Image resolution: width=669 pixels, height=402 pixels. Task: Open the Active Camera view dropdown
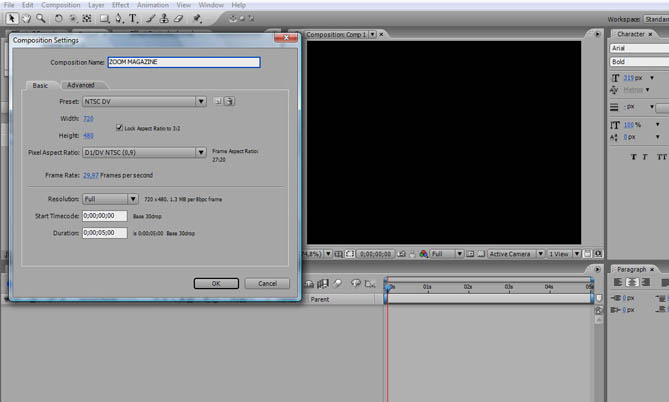tap(516, 254)
